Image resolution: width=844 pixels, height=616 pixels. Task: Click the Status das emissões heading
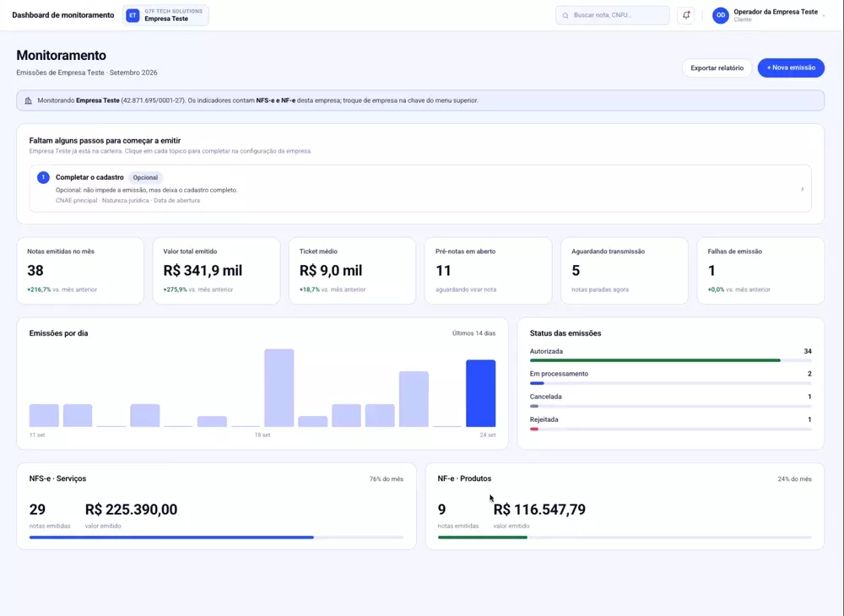[565, 333]
